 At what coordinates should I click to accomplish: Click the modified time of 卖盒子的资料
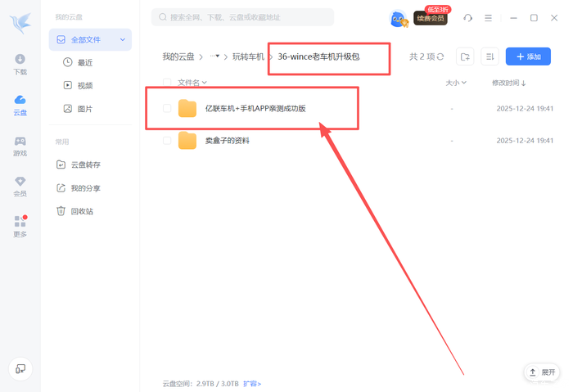coord(525,141)
